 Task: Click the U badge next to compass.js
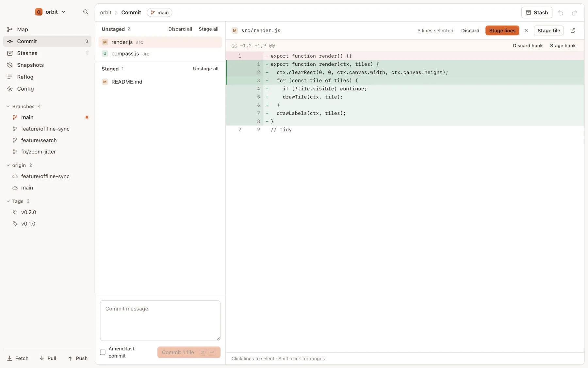coord(105,54)
